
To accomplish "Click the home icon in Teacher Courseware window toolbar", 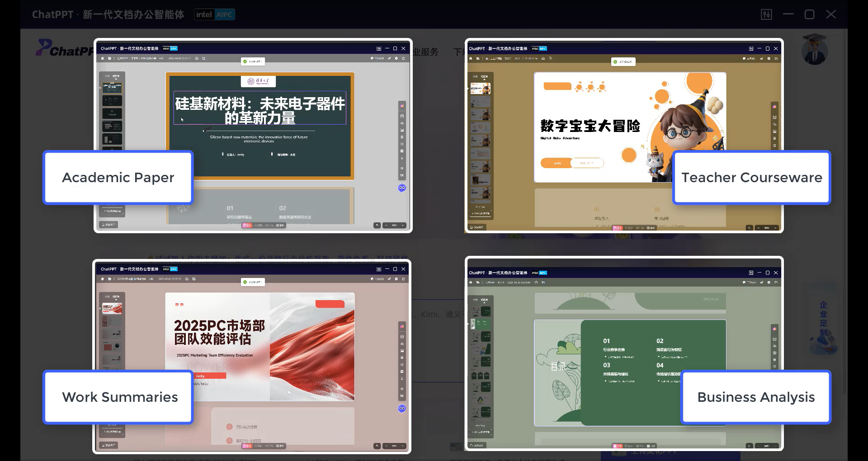I will pos(471,58).
